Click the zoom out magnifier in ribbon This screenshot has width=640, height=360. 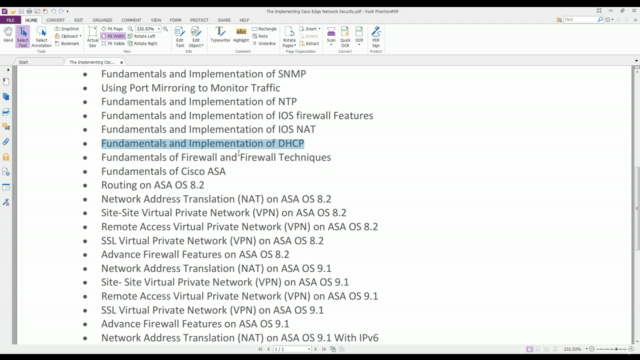(130, 29)
